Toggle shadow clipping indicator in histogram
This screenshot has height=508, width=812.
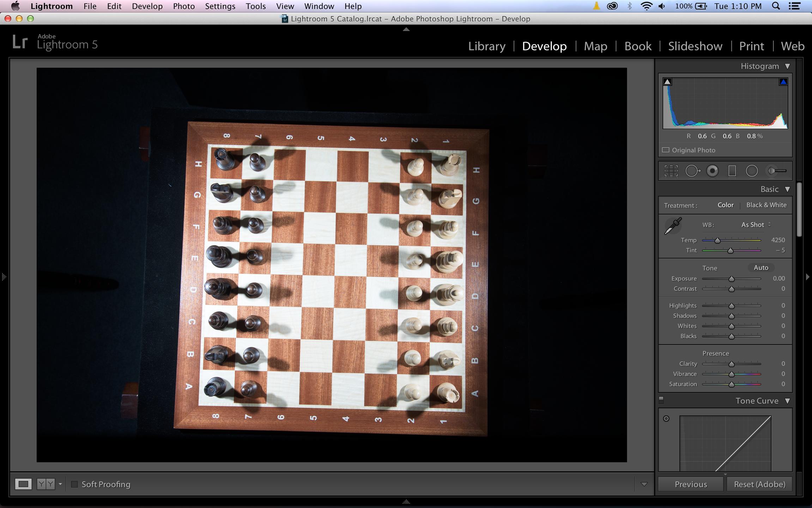pos(667,82)
